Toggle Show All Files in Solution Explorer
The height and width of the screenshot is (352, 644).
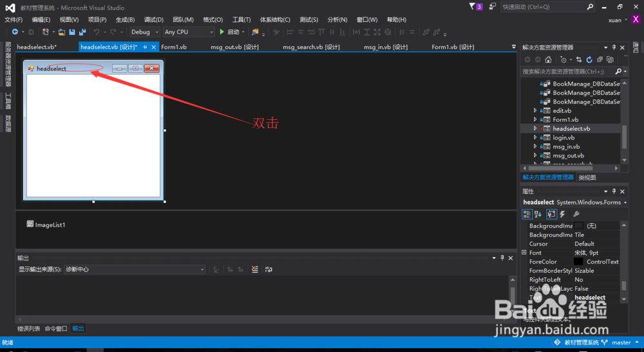point(610,59)
